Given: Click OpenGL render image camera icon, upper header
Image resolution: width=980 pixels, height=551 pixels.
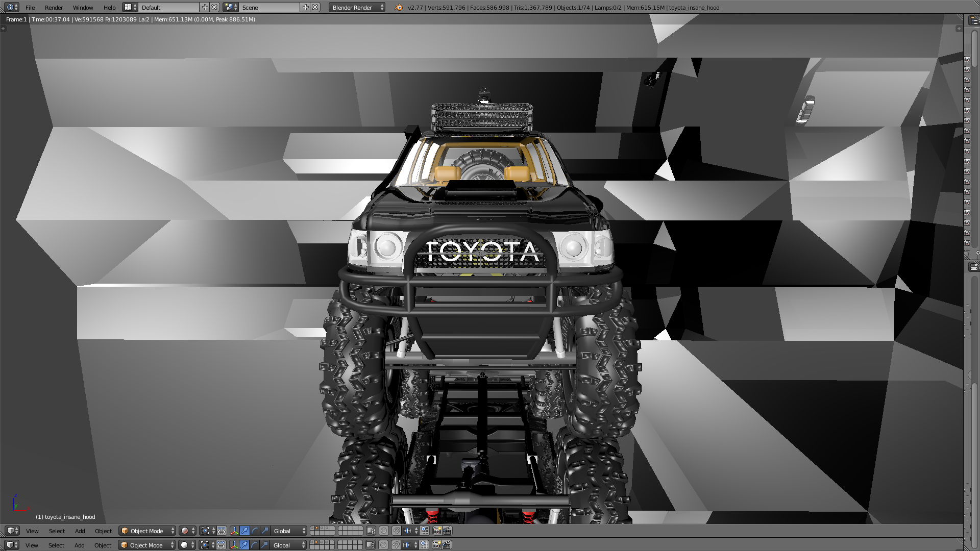Looking at the screenshot, I should 437,531.
